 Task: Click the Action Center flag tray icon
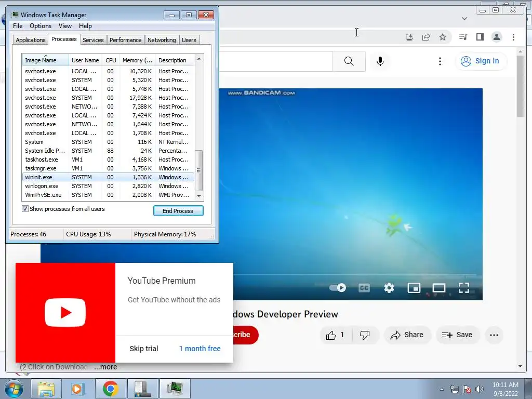[467, 389]
